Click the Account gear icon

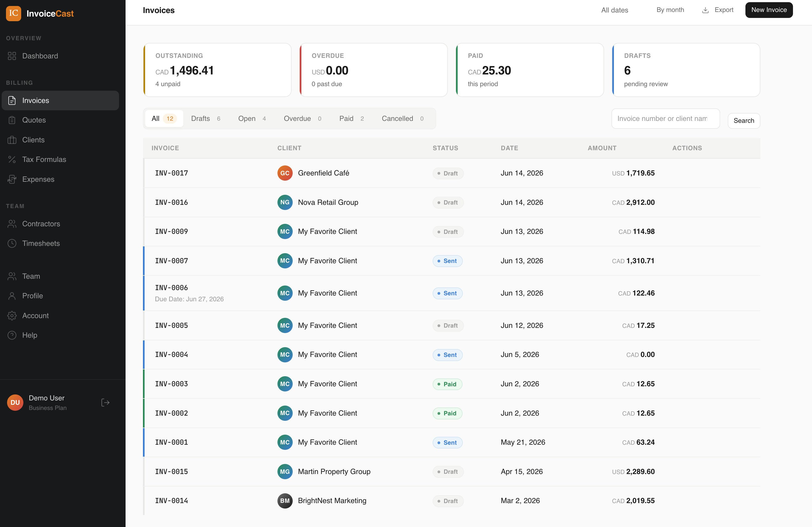pyautogui.click(x=12, y=315)
